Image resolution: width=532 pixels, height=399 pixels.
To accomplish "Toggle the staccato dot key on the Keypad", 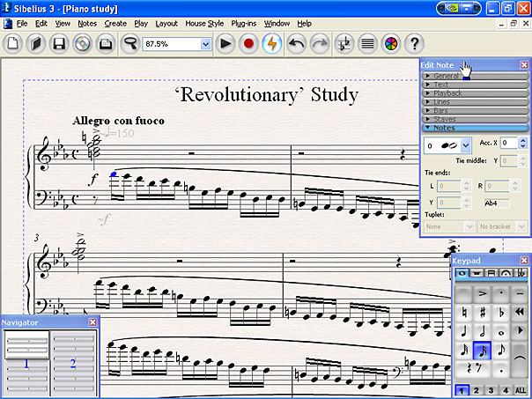I will [501, 294].
